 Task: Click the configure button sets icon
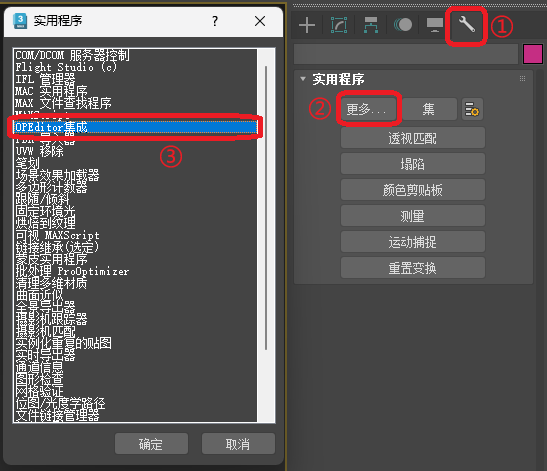472,109
